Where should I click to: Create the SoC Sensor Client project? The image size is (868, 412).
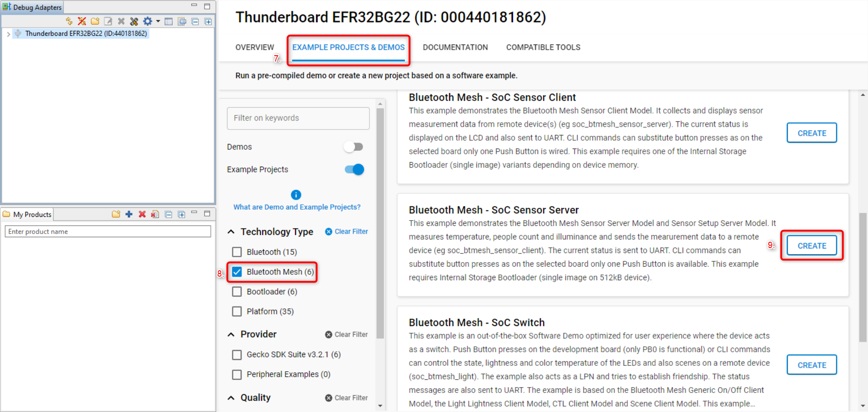point(812,133)
